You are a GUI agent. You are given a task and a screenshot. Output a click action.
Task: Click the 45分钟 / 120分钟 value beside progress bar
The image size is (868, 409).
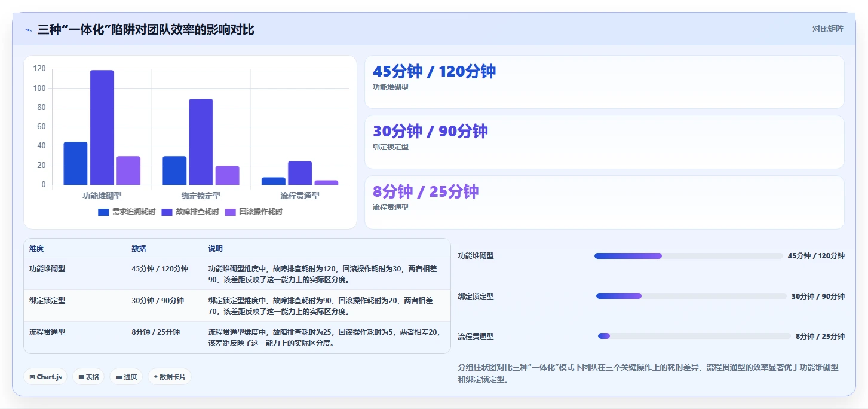click(x=816, y=256)
